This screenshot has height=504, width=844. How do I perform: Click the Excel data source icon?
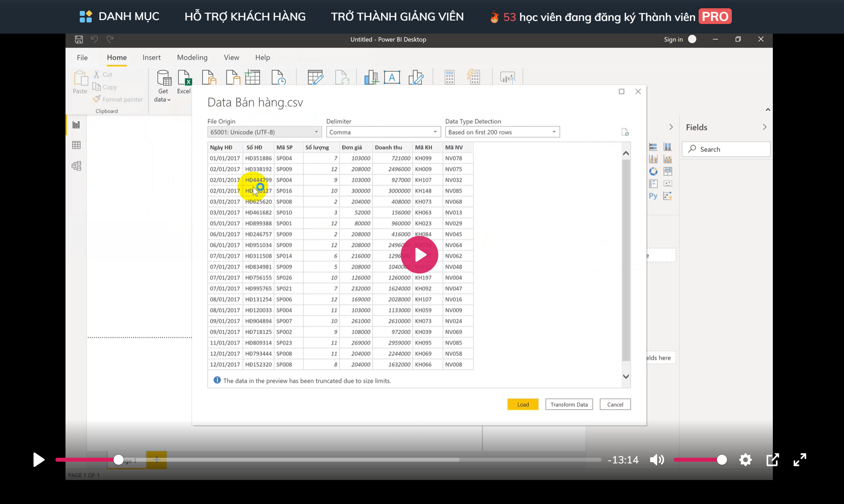click(184, 78)
